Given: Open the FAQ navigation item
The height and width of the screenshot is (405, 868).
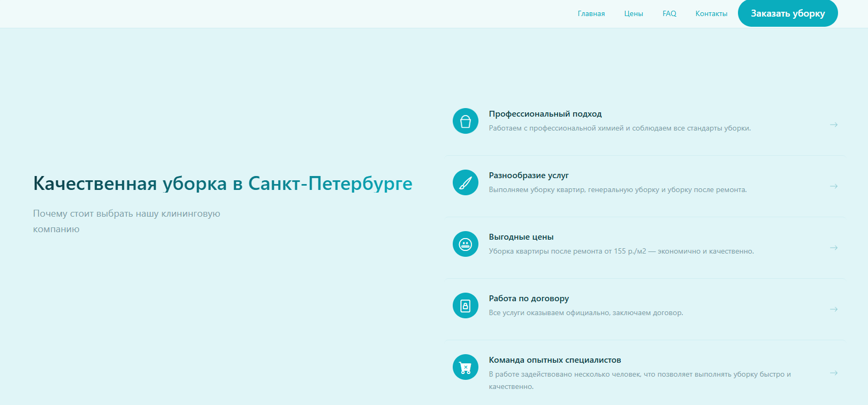Looking at the screenshot, I should 669,14.
